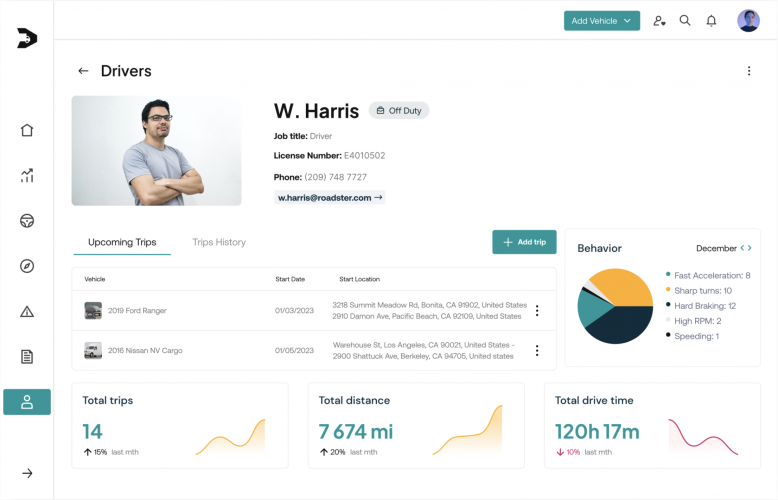Click the notifications bell icon
This screenshot has height=500, width=778.
coord(711,20)
